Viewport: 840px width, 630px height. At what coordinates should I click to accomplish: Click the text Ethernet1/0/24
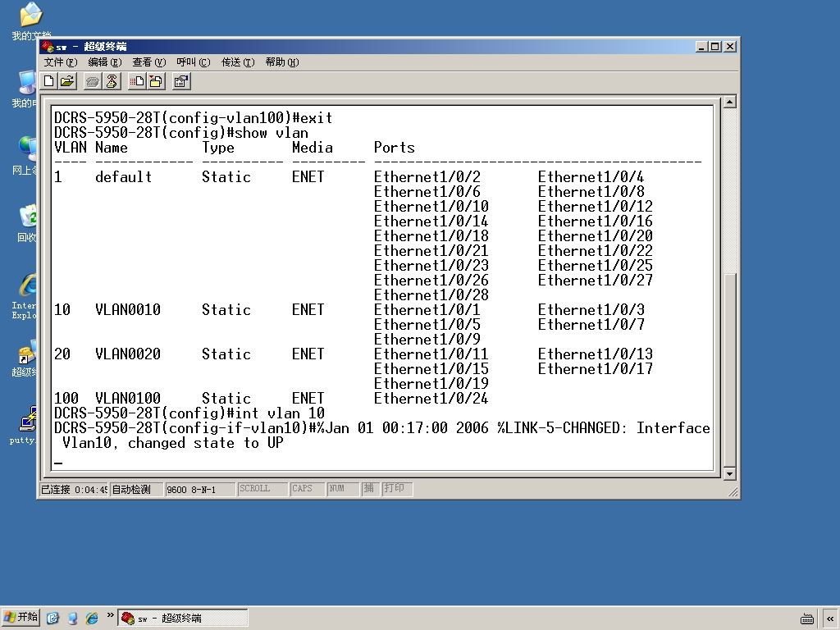(x=431, y=399)
